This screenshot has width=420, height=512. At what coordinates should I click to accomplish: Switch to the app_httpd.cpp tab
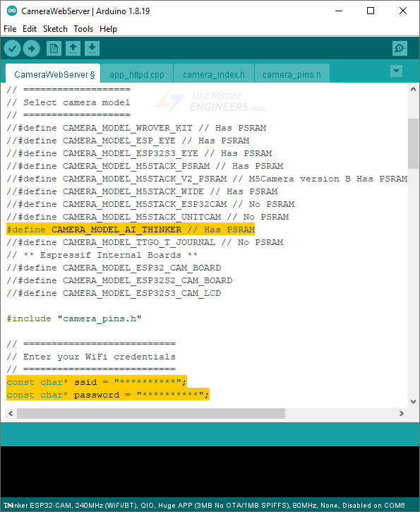click(137, 75)
